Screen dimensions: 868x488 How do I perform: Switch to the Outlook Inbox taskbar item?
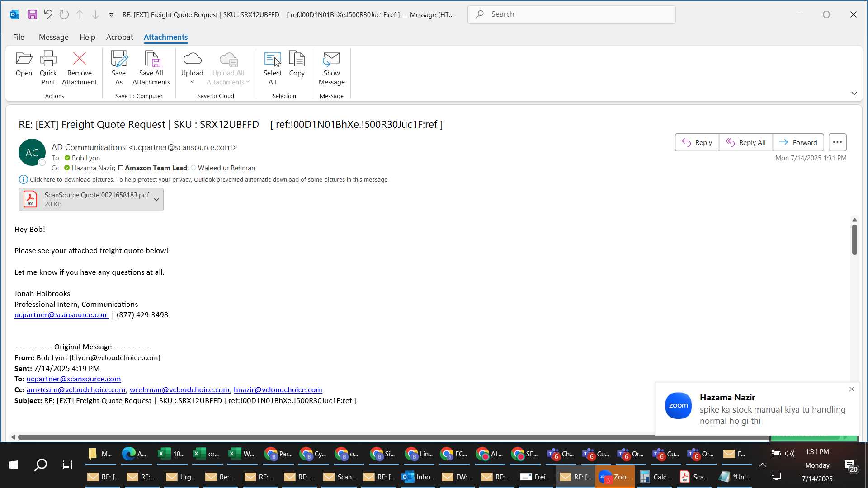tap(419, 477)
